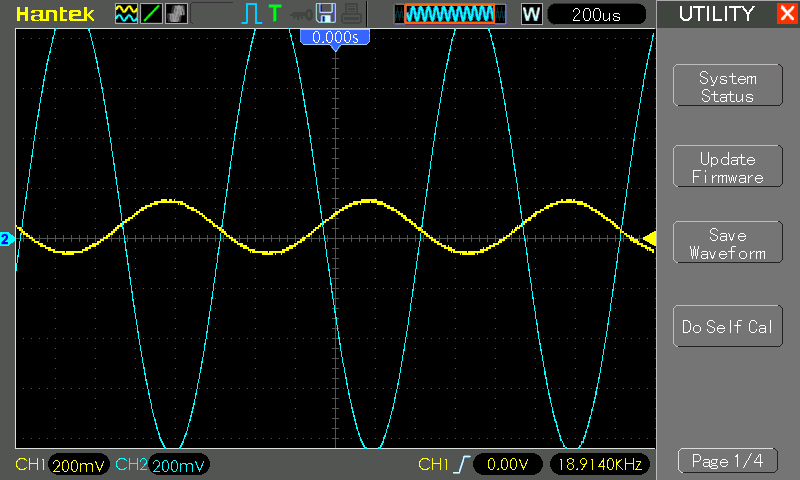Click the 200us timebase readout
Viewport: 800px width, 480px height.
point(599,14)
